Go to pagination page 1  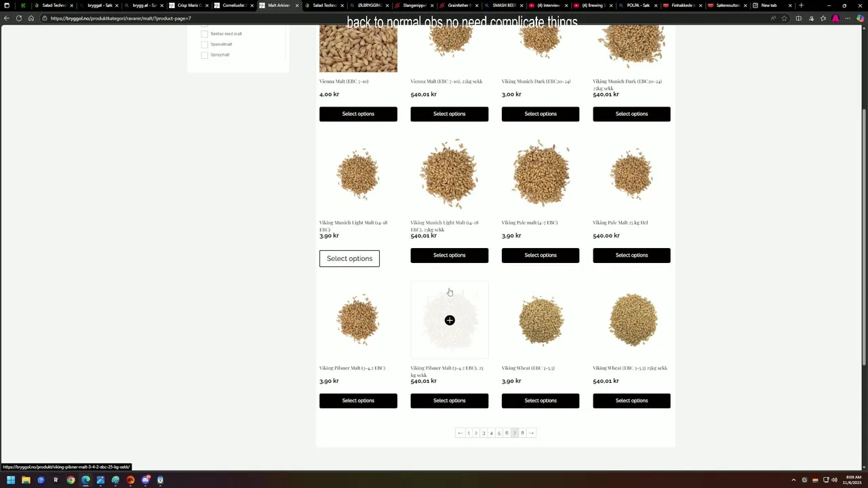469,433
